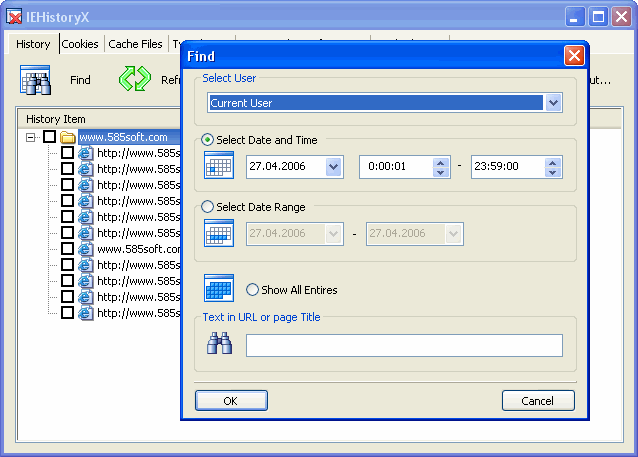Click Cancel in the Find dialog
638x457 pixels.
pyautogui.click(x=538, y=401)
